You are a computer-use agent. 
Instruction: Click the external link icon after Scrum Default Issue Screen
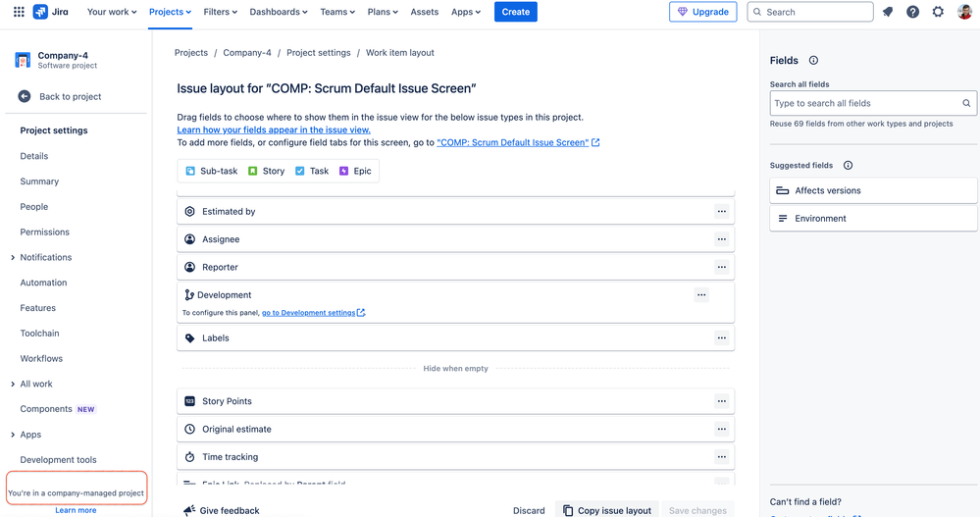pyautogui.click(x=595, y=142)
